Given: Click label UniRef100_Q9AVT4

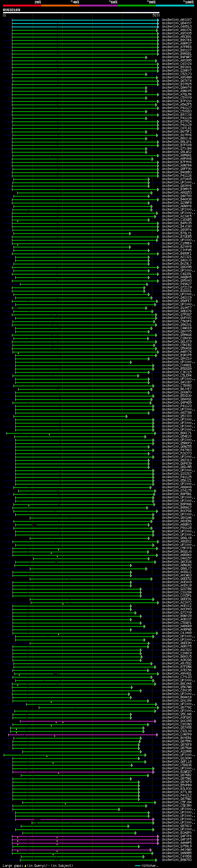Looking at the screenshot, I should pyautogui.click(x=176, y=88).
